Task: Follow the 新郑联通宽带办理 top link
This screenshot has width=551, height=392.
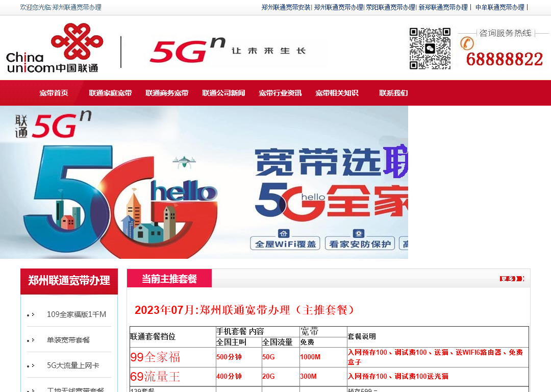Action: [x=443, y=7]
